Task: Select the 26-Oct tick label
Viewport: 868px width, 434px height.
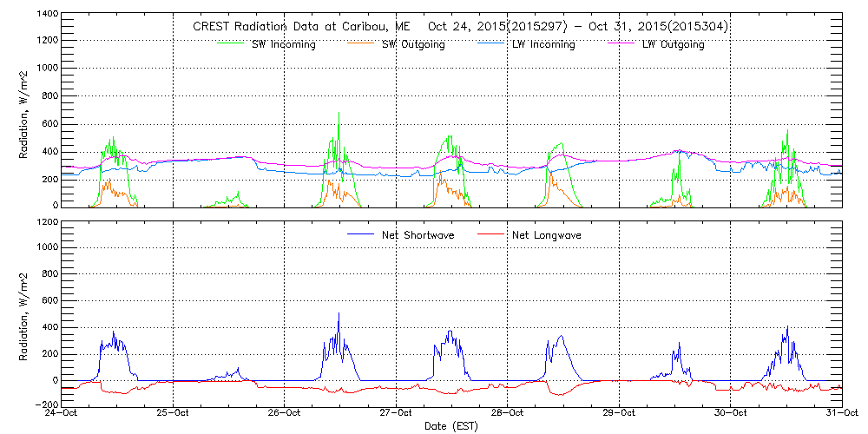Action: coord(286,414)
